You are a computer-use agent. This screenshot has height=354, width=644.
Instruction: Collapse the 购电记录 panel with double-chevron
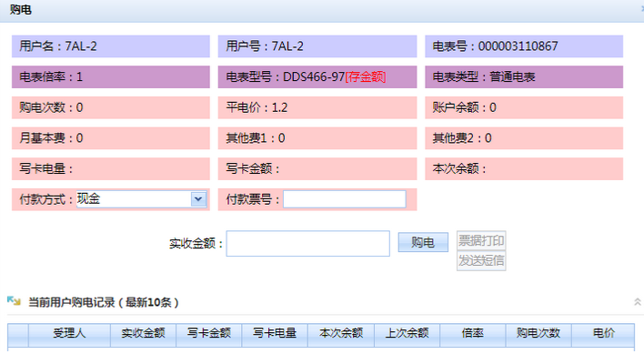[x=637, y=302]
